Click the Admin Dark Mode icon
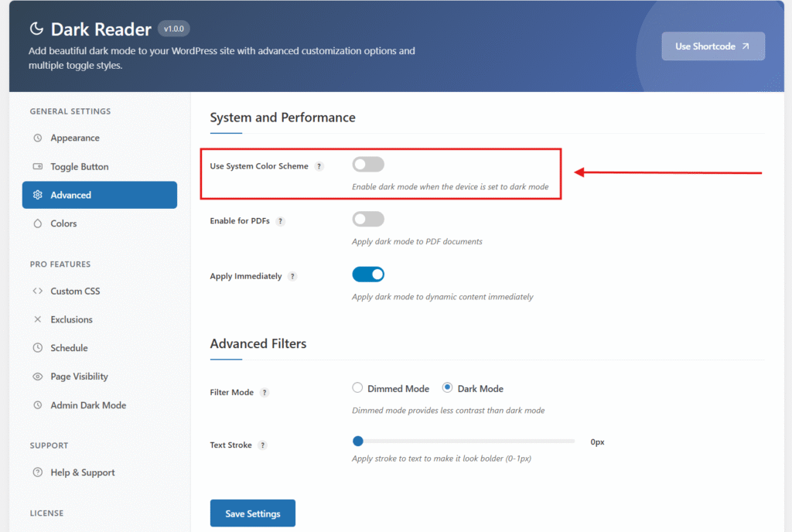This screenshot has width=792, height=532. point(37,405)
